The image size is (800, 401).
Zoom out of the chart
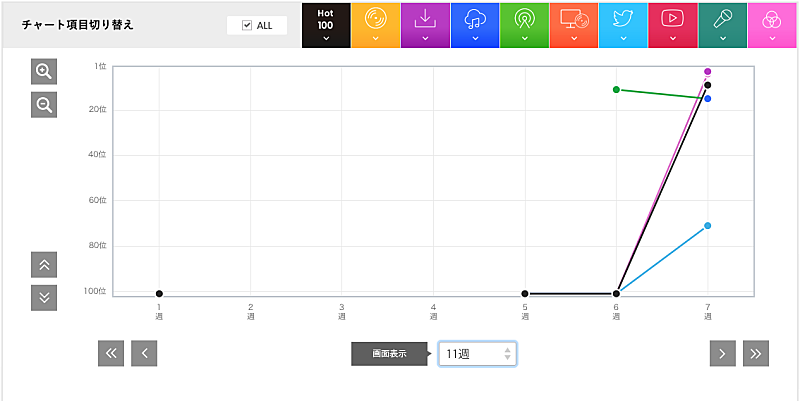pos(44,104)
